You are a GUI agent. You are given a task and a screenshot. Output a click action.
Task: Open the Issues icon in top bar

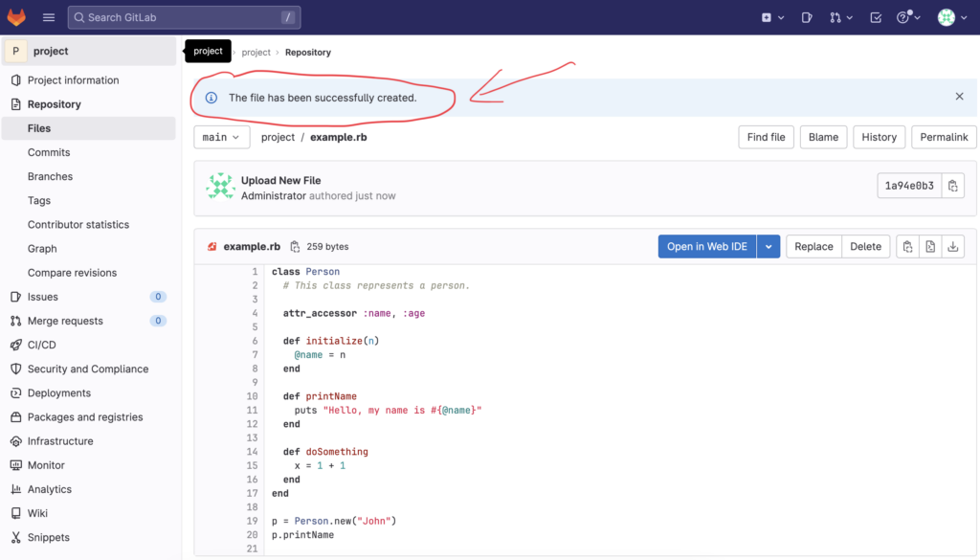click(x=807, y=17)
